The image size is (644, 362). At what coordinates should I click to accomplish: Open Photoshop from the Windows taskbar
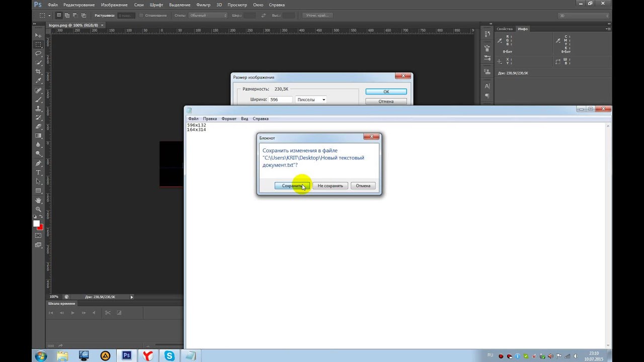pos(127,355)
